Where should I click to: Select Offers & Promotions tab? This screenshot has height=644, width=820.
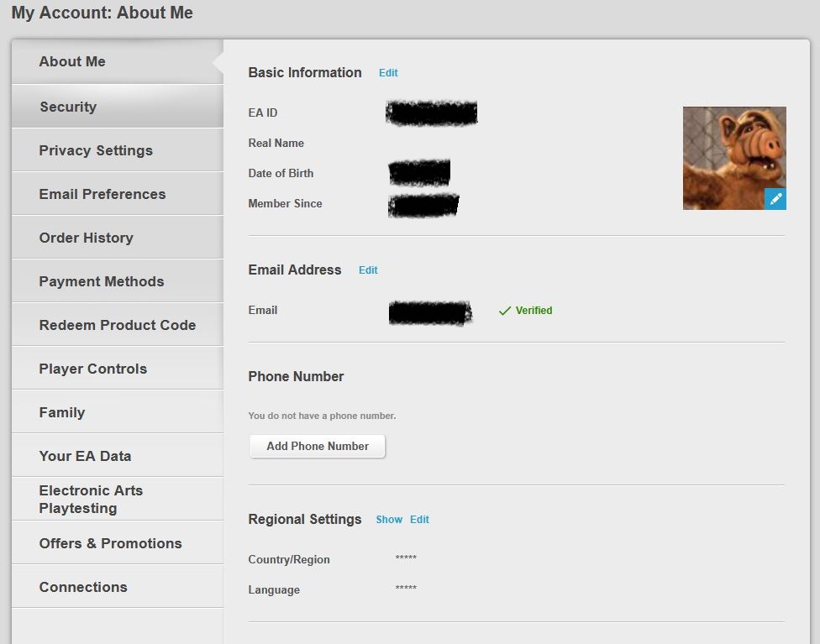pyautogui.click(x=118, y=543)
